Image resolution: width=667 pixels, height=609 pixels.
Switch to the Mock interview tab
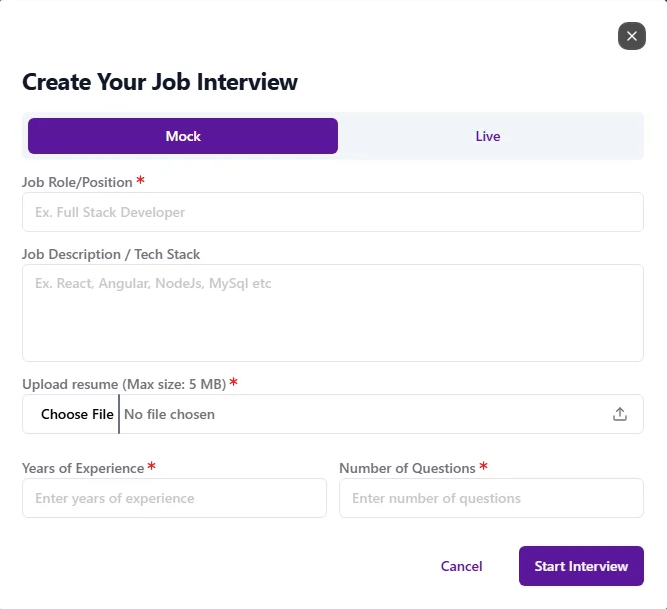pyautogui.click(x=183, y=136)
